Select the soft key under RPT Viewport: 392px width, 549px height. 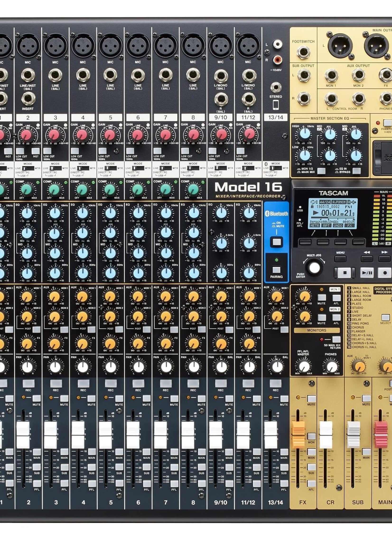pos(323,242)
